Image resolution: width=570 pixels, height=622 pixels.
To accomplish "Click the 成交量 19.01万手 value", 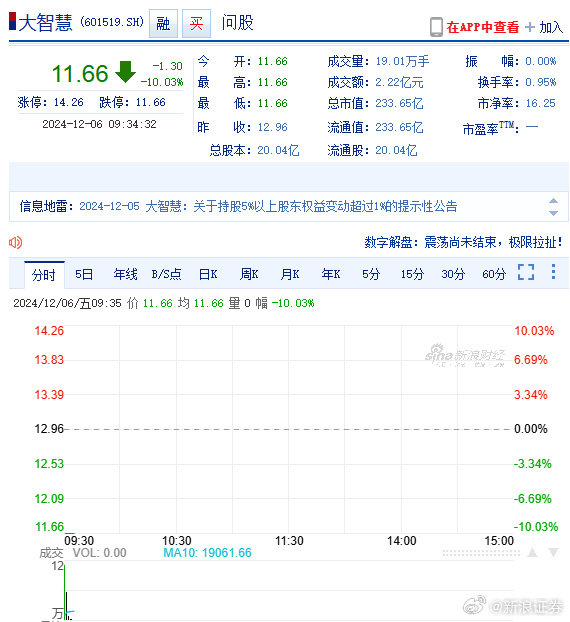I will point(402,61).
